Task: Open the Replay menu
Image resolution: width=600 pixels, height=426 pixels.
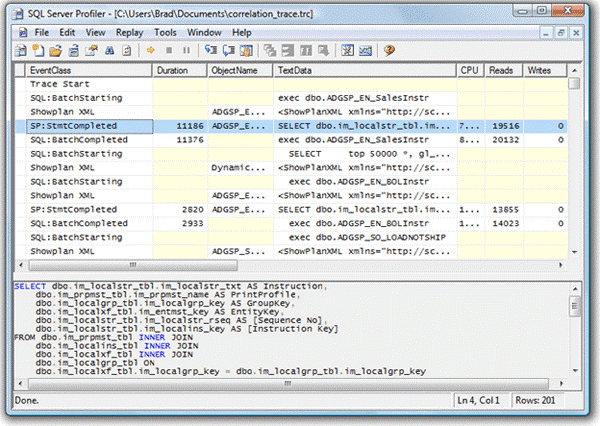Action: (x=129, y=33)
